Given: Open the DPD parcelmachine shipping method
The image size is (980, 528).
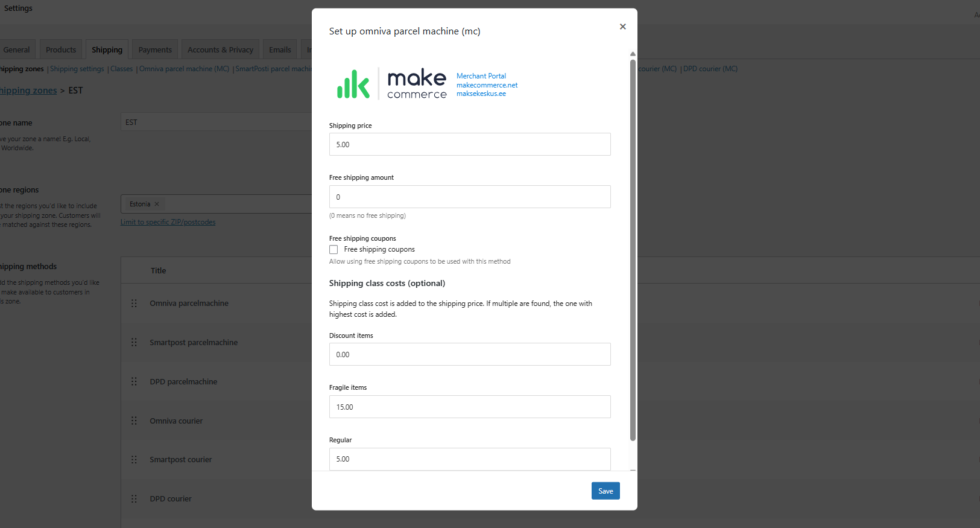Looking at the screenshot, I should tap(183, 381).
